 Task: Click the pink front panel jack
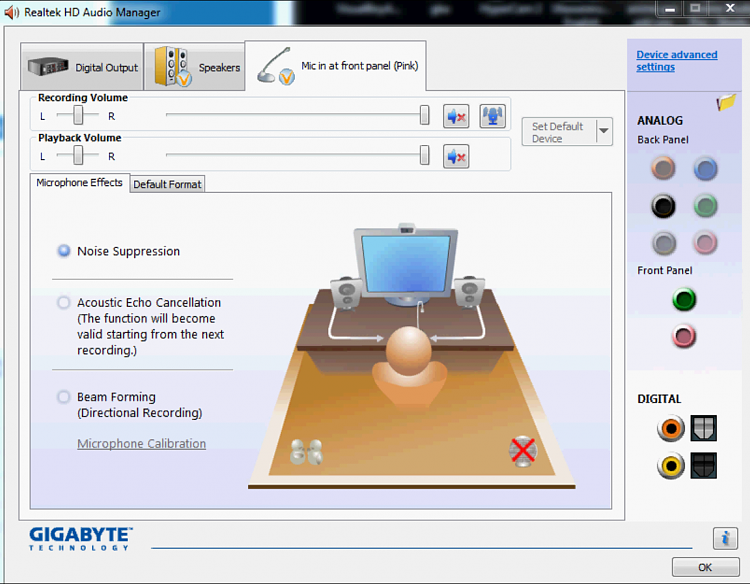(684, 337)
